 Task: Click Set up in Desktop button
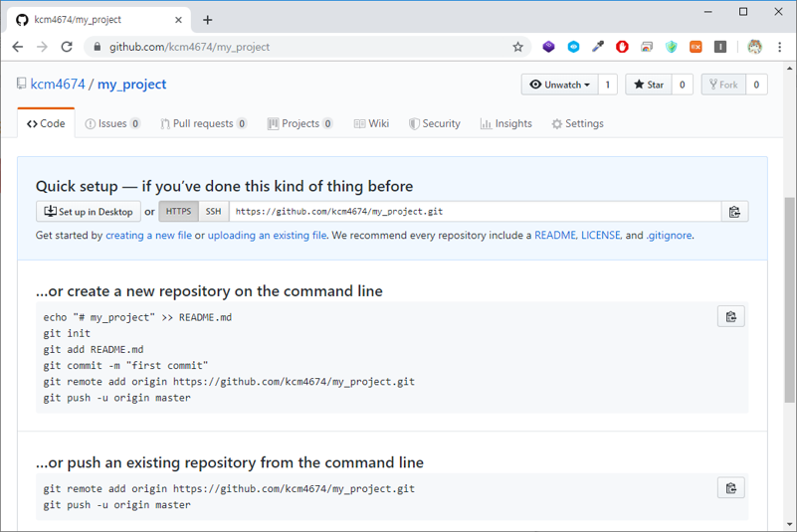(89, 212)
